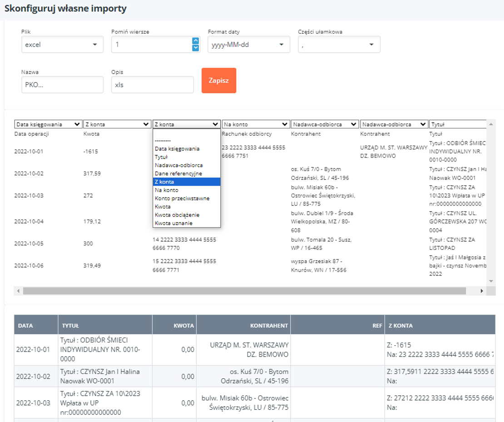Expand the Format daty dropdown
The image size is (504, 422).
coord(249,45)
